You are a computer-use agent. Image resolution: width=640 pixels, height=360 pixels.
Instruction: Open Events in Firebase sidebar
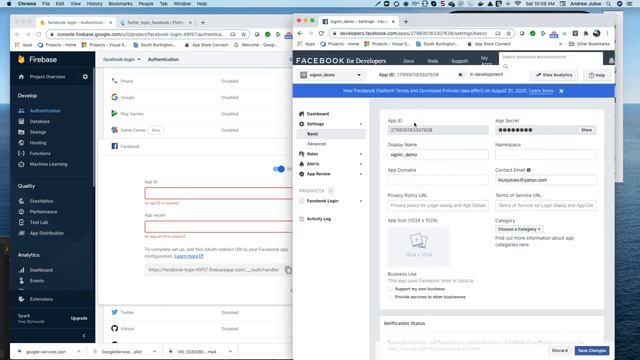point(37,280)
